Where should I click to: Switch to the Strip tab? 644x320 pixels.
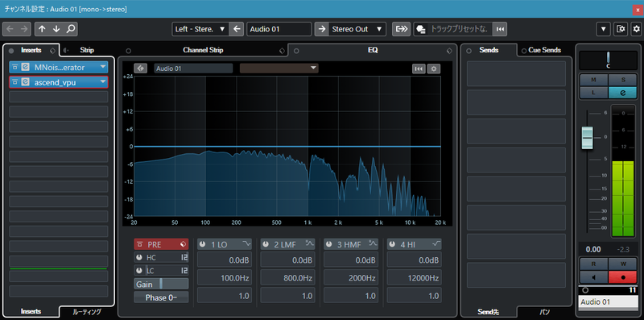pyautogui.click(x=87, y=50)
